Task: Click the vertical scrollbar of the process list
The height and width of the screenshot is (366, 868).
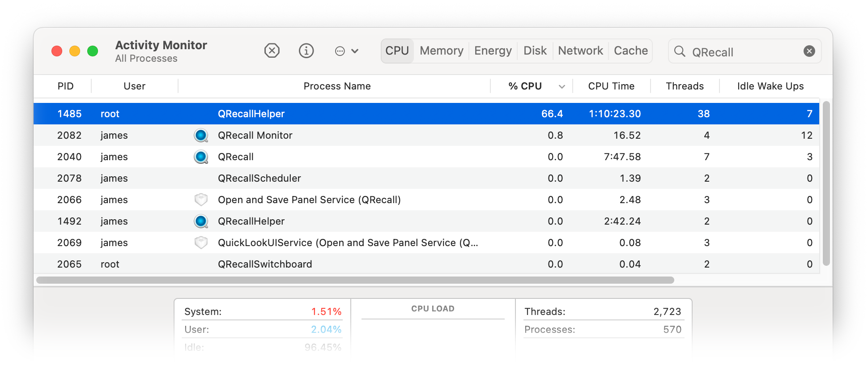Action: 826,183
